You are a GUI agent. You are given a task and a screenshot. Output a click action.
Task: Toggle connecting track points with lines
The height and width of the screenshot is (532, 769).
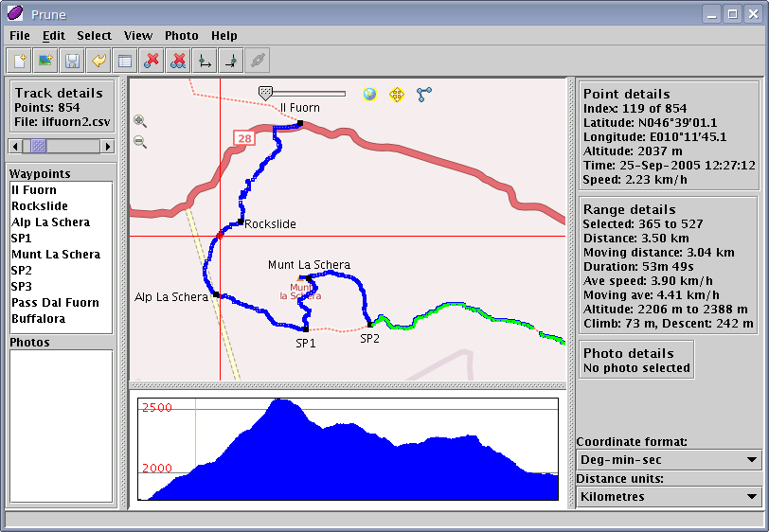423,94
